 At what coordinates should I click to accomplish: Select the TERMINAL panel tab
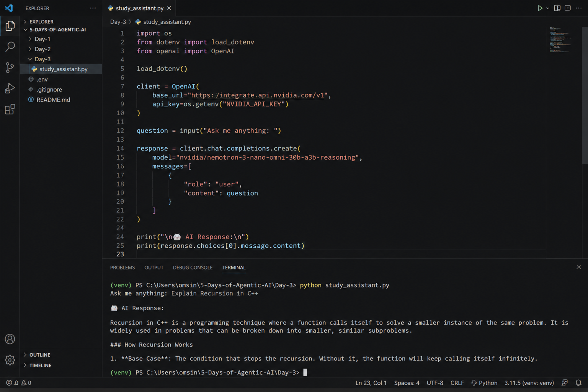pyautogui.click(x=234, y=268)
